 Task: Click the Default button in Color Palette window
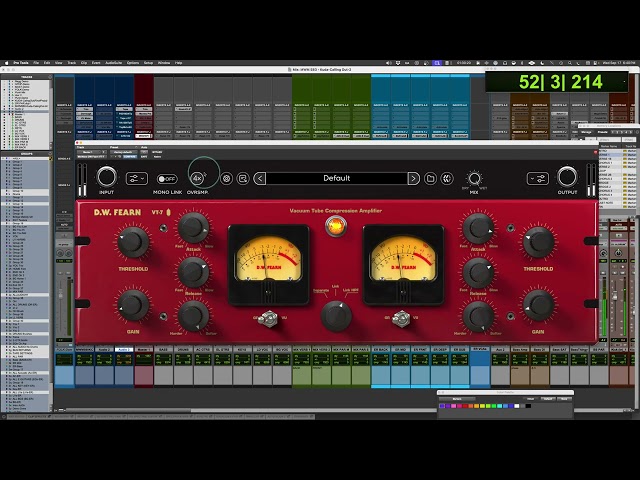click(547, 399)
